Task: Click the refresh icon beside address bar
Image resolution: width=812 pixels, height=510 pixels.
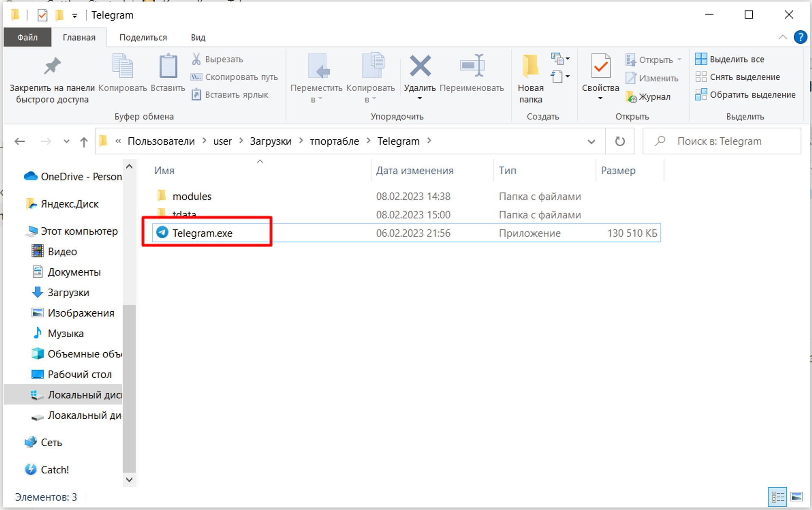Action: (620, 141)
